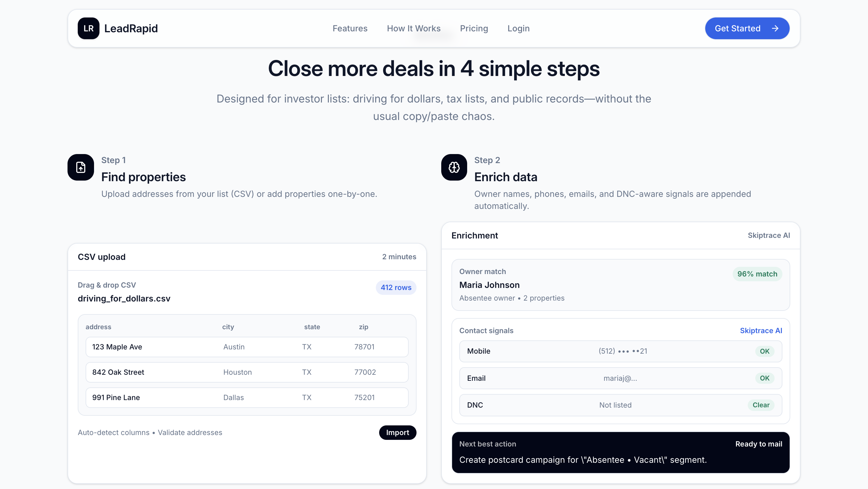Click the Step 2 brain icon
868x489 pixels.
tap(454, 167)
